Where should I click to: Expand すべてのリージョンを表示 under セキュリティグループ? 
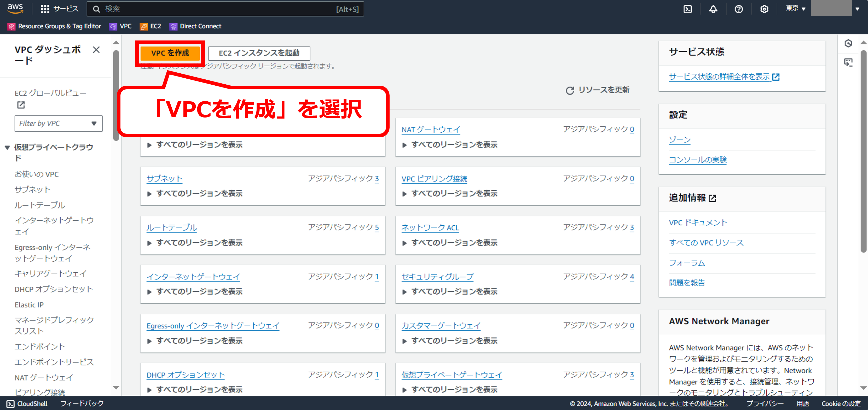click(x=450, y=291)
